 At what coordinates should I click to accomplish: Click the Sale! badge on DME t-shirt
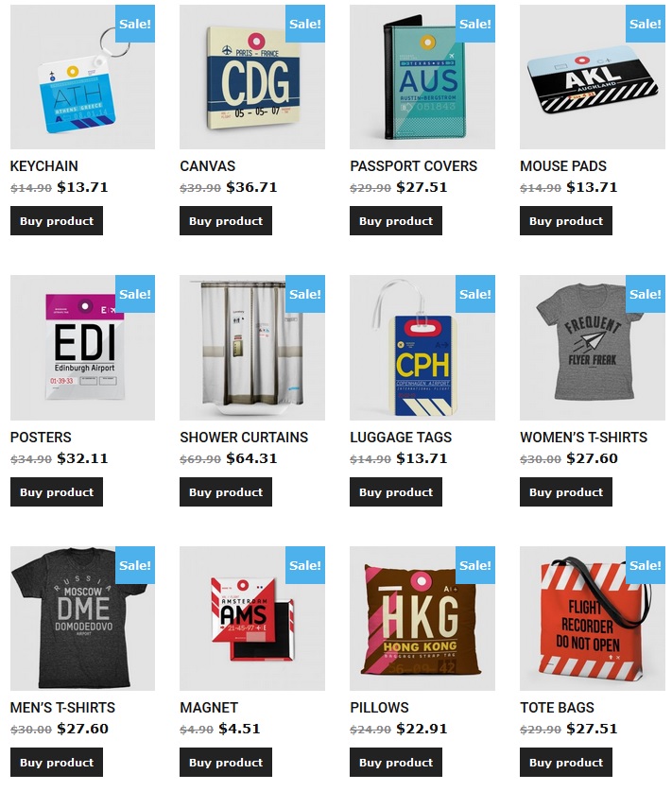pyautogui.click(x=135, y=565)
